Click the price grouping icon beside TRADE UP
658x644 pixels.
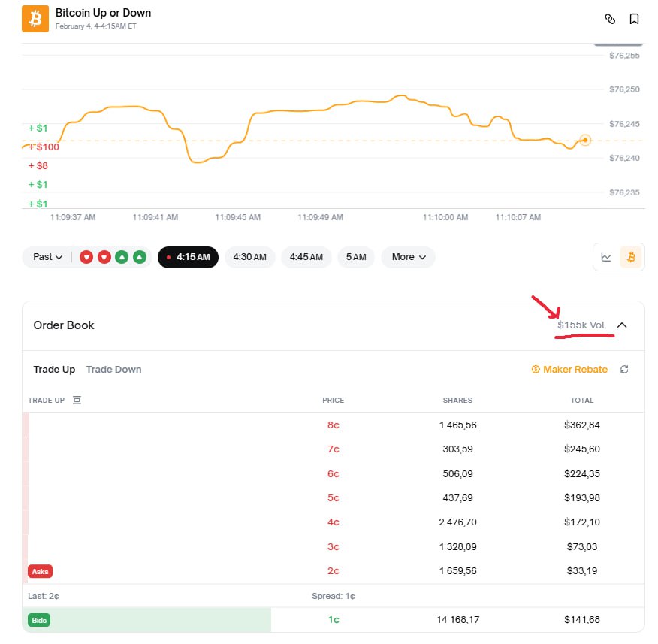[x=77, y=400]
